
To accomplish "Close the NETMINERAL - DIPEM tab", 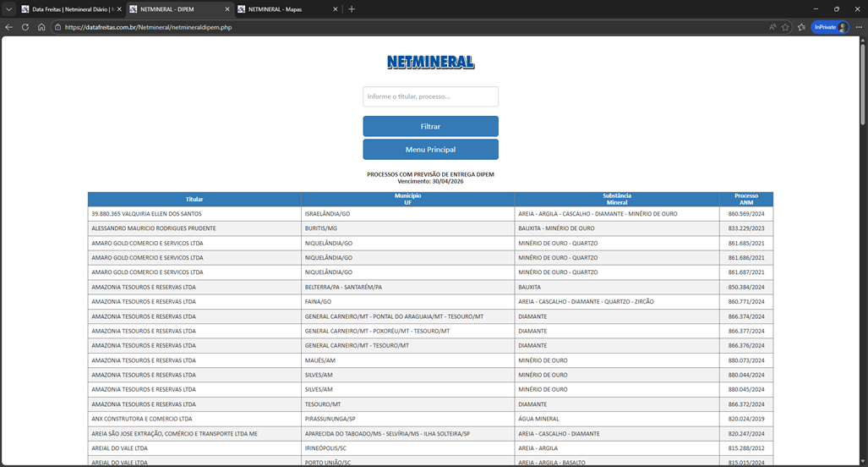I will [x=227, y=9].
